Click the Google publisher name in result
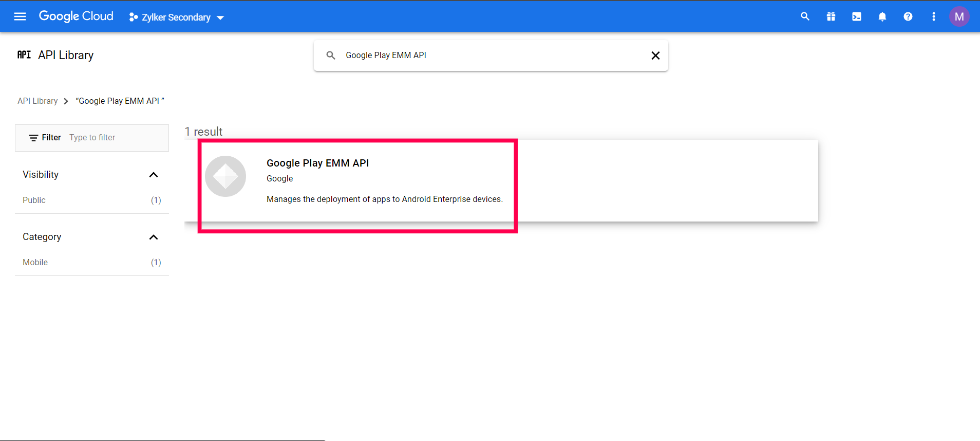This screenshot has height=441, width=980. click(x=279, y=178)
